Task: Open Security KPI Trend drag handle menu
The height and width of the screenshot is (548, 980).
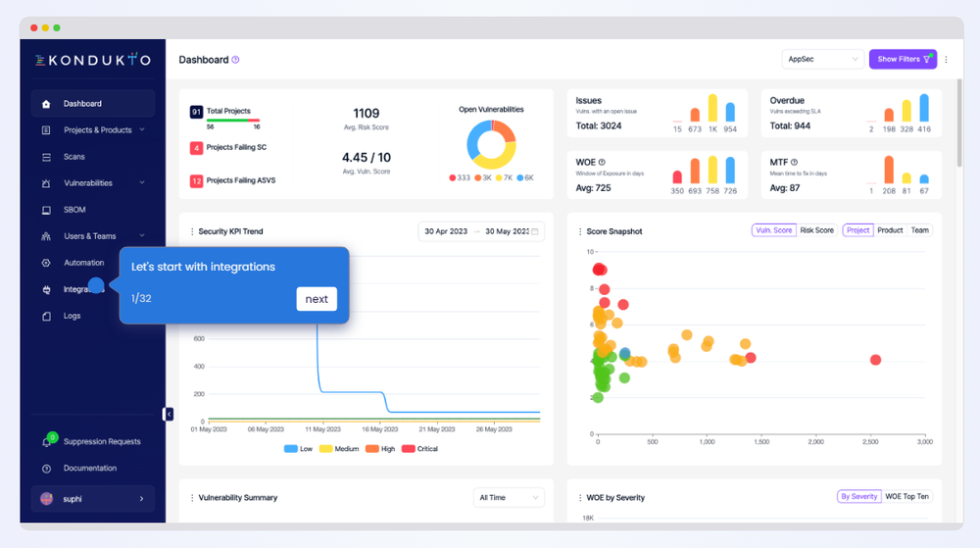Action: tap(192, 231)
